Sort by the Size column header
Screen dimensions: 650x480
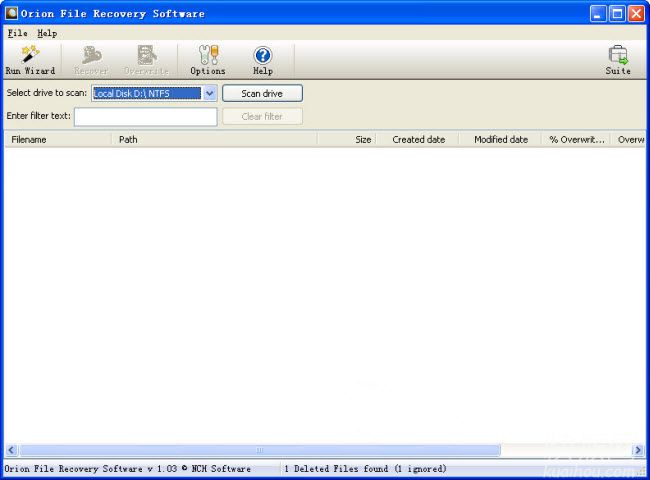point(347,140)
